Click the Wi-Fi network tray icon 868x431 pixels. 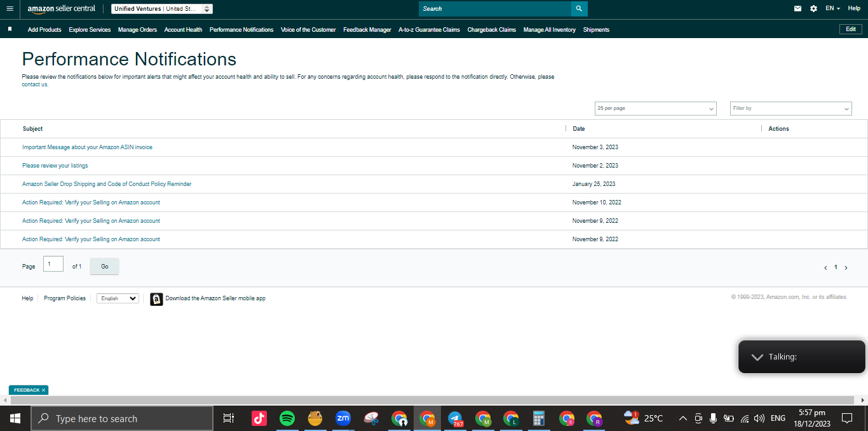[x=745, y=419]
